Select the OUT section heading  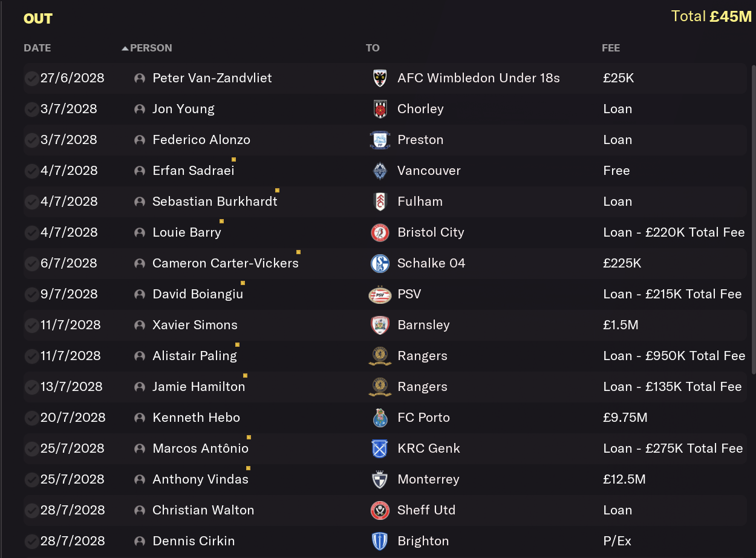click(x=38, y=19)
